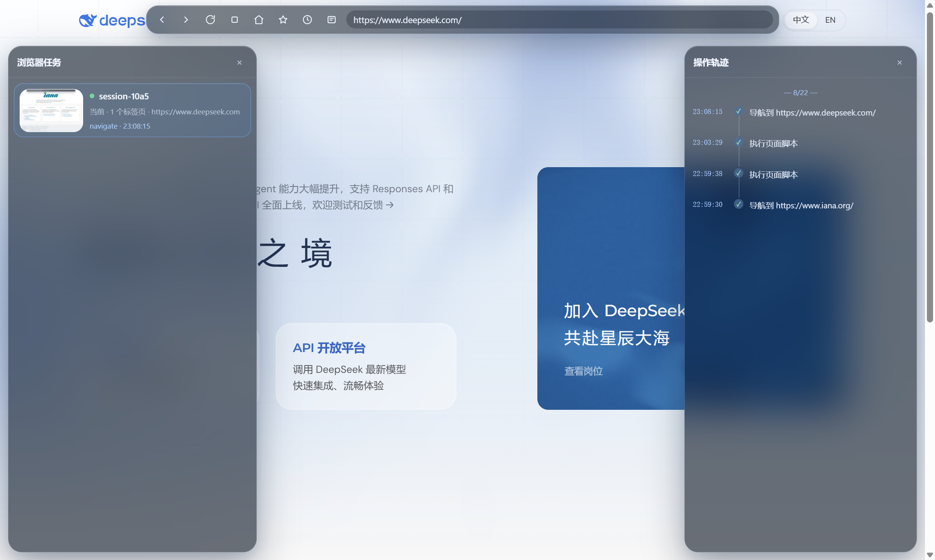Click the 8/22 date separator
Image resolution: width=935 pixels, height=560 pixels.
(800, 93)
